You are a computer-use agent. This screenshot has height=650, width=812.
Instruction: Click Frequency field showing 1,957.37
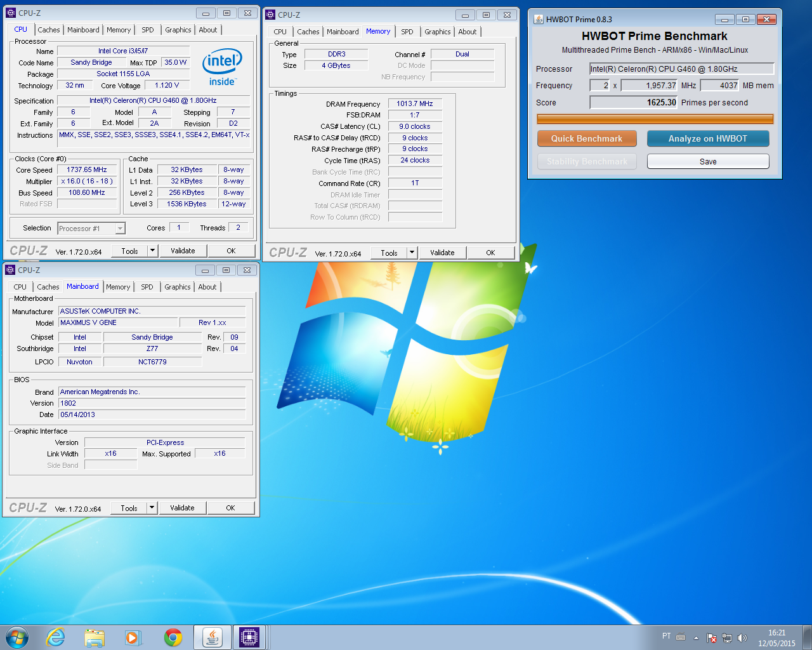pyautogui.click(x=650, y=86)
